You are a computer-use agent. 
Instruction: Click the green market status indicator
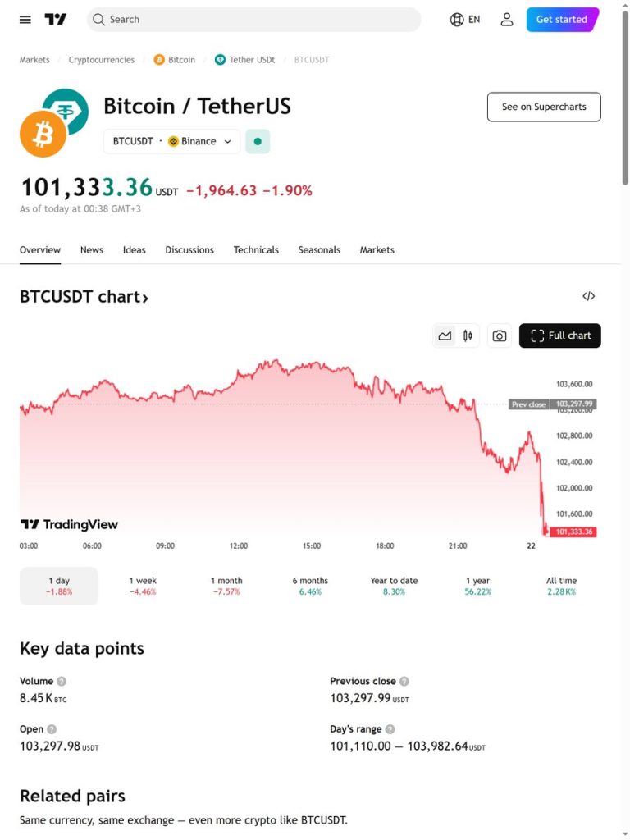tap(258, 141)
